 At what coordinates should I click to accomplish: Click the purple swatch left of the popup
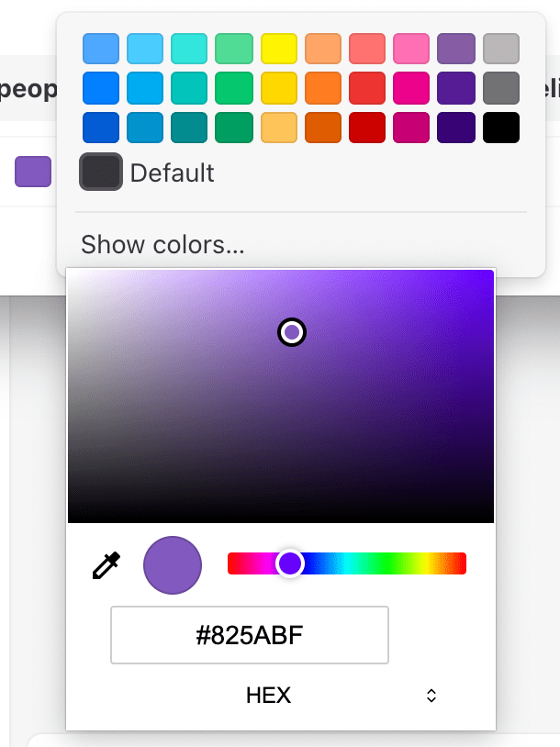pyautogui.click(x=32, y=172)
